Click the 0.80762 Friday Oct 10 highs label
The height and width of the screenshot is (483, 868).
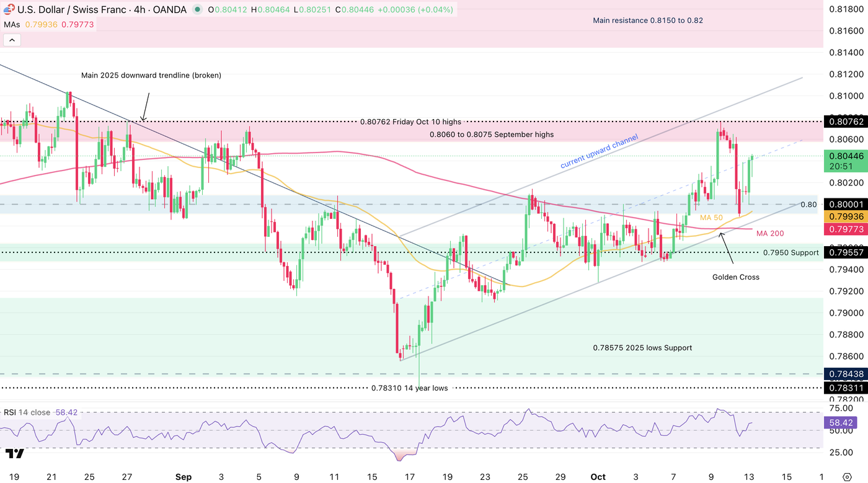[412, 122]
